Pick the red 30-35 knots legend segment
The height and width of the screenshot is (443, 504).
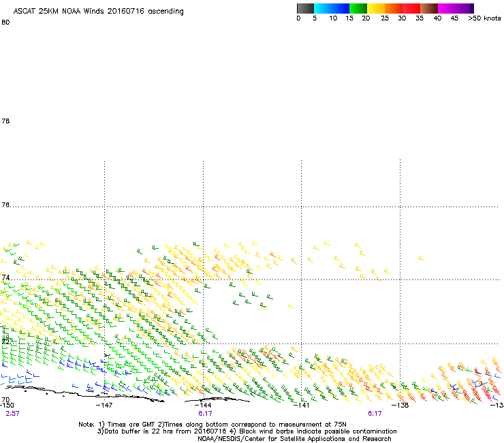[x=411, y=8]
